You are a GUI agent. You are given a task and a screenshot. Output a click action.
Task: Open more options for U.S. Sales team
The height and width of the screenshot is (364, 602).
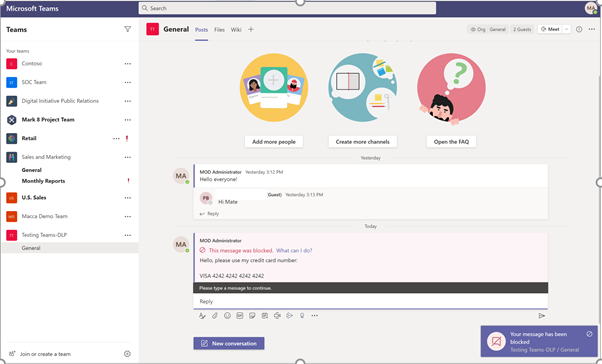coord(127,198)
